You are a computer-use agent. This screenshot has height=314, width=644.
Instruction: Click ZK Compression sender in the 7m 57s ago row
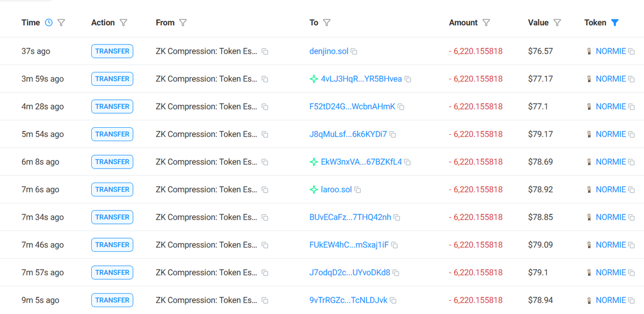(206, 272)
